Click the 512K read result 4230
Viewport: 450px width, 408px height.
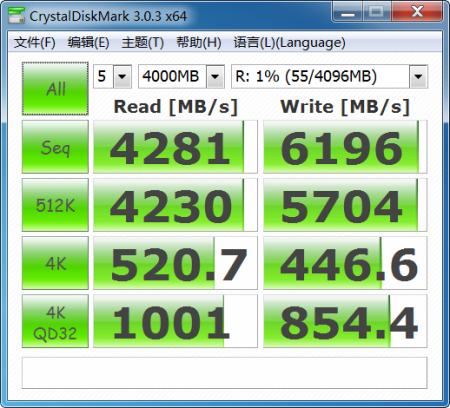[175, 205]
